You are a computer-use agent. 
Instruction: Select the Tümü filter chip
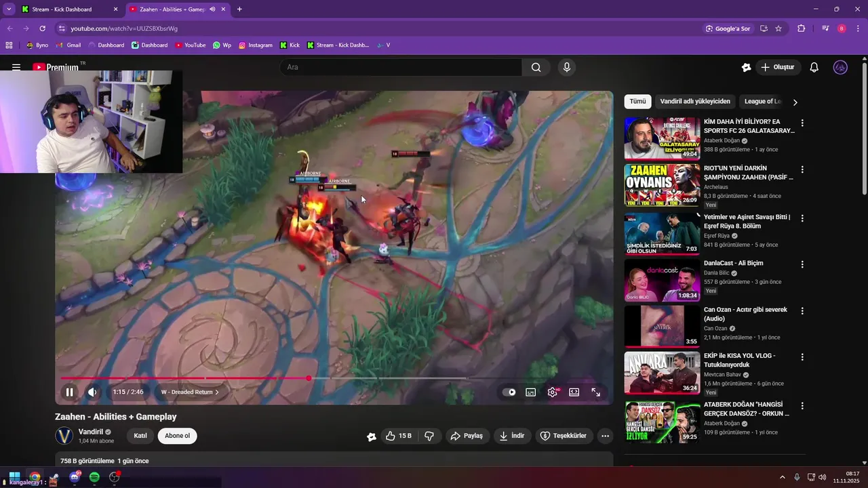click(638, 102)
